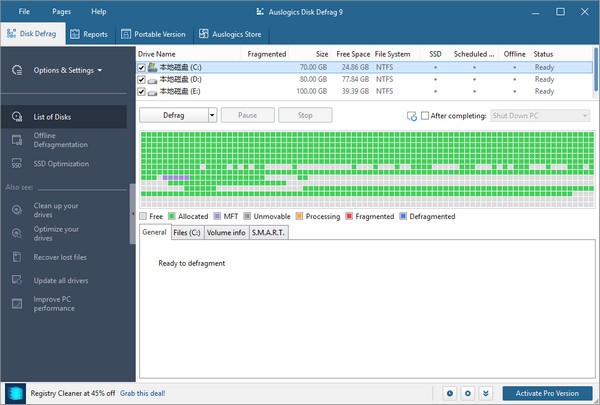Click the Auslogics app logo in title bar
This screenshot has width=600, height=405.
260,12
